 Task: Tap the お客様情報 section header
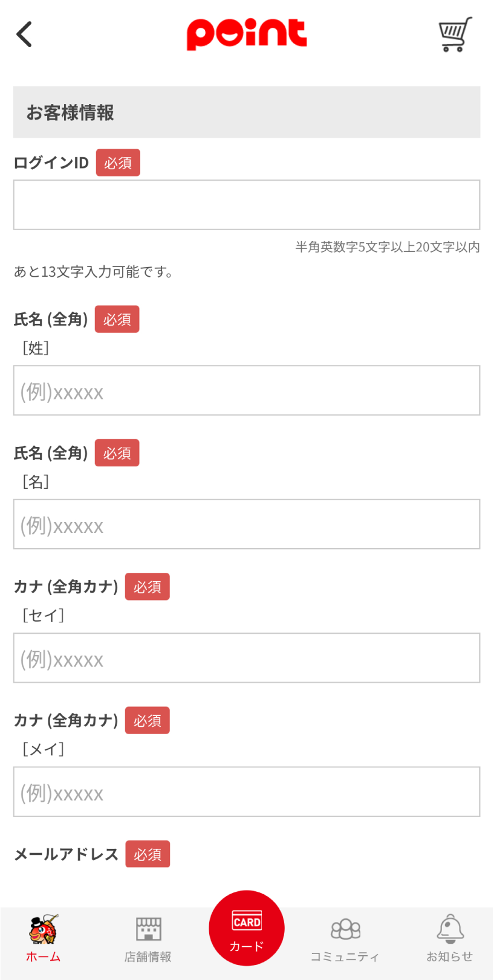coord(247,112)
